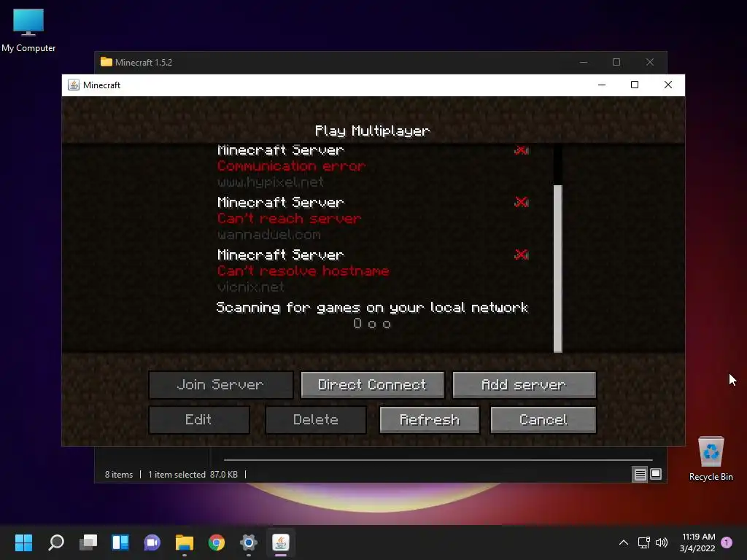Viewport: 747px width, 560px height.
Task: Open Widgets from taskbar
Action: [120, 542]
